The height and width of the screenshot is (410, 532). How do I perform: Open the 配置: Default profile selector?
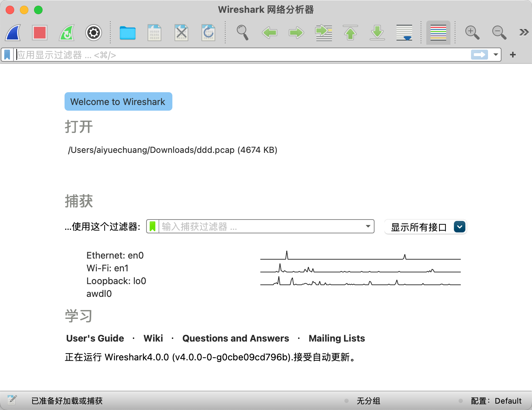tap(496, 401)
